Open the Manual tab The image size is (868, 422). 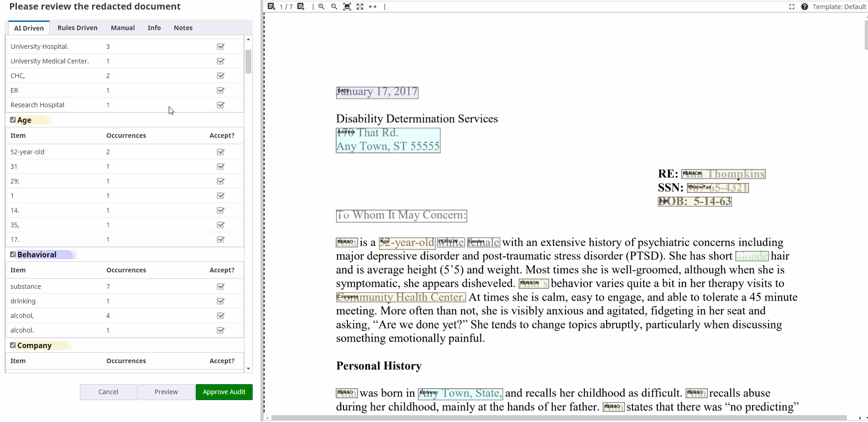click(x=123, y=28)
